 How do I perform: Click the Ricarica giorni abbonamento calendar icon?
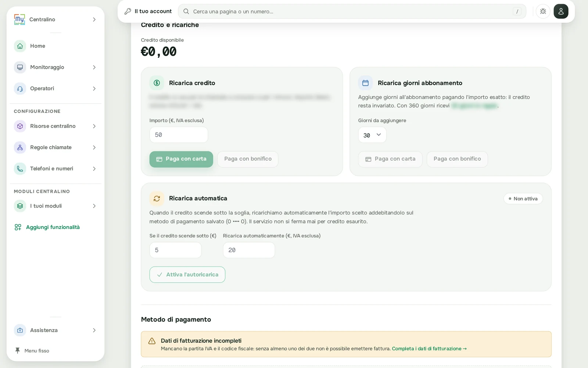tap(365, 83)
